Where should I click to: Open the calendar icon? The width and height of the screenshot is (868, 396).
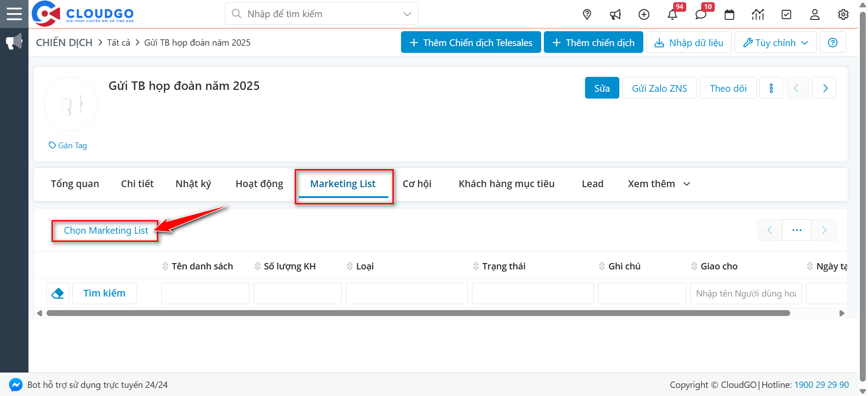pos(729,14)
